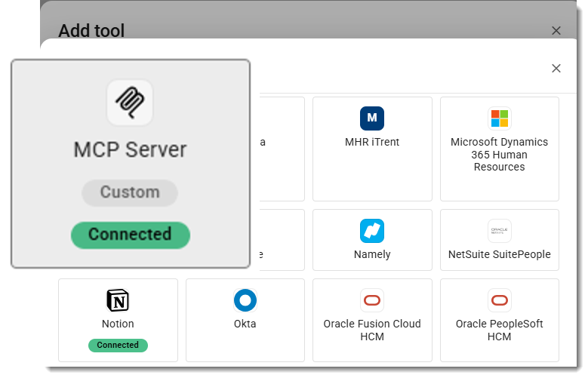
Task: Click the large Connected badge on MCP Server
Action: click(130, 235)
